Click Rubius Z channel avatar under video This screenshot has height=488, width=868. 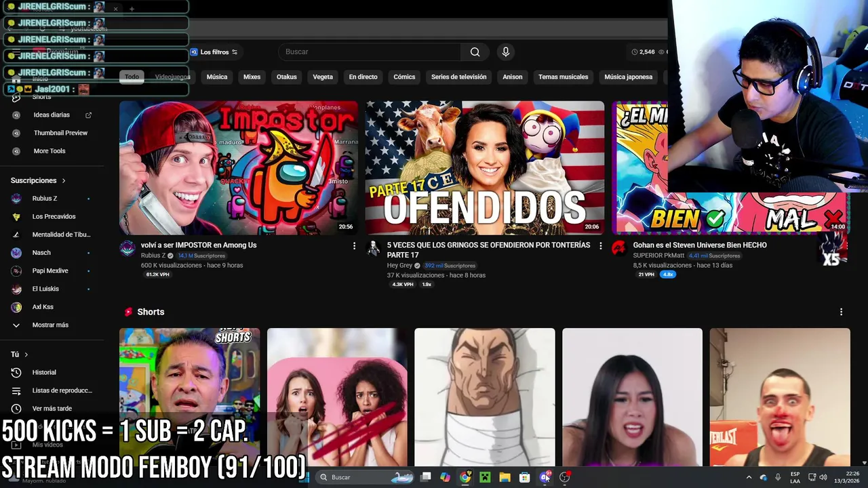click(x=127, y=248)
